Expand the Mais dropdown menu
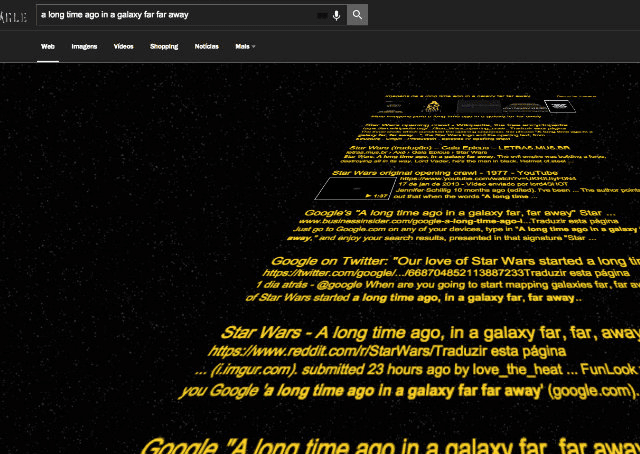640x454 pixels. tap(245, 47)
